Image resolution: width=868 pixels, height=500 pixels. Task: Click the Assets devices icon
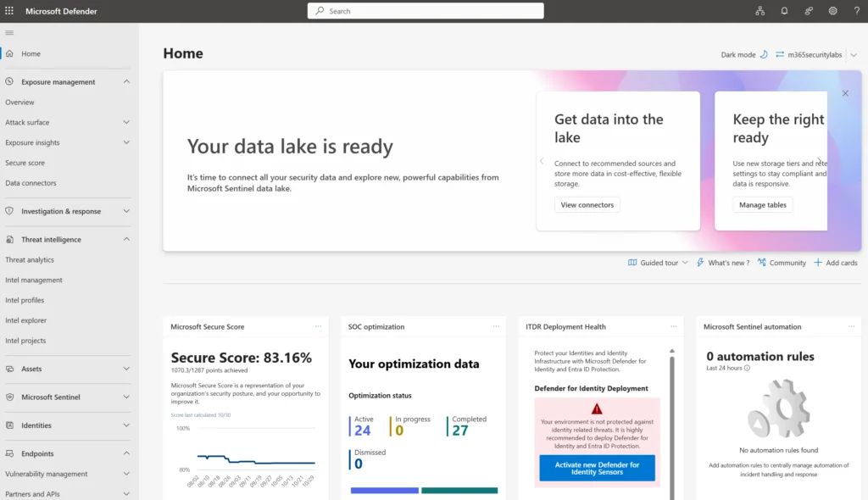coord(9,369)
